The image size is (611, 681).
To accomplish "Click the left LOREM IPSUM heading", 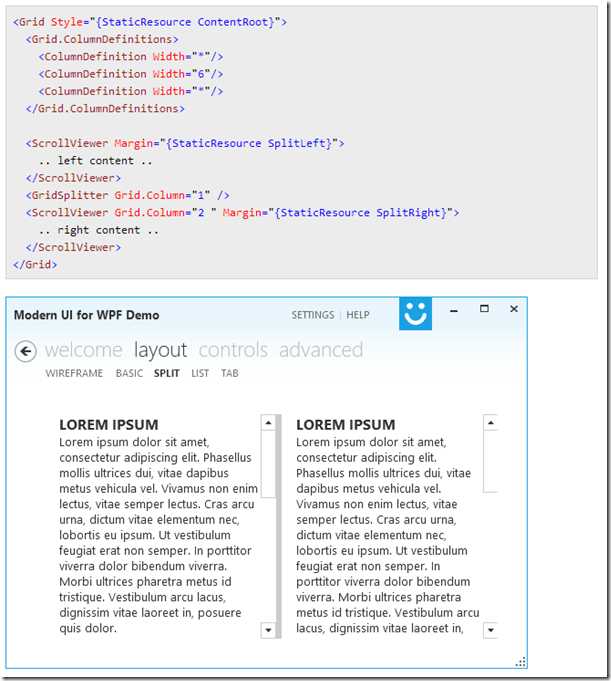I will (x=109, y=425).
